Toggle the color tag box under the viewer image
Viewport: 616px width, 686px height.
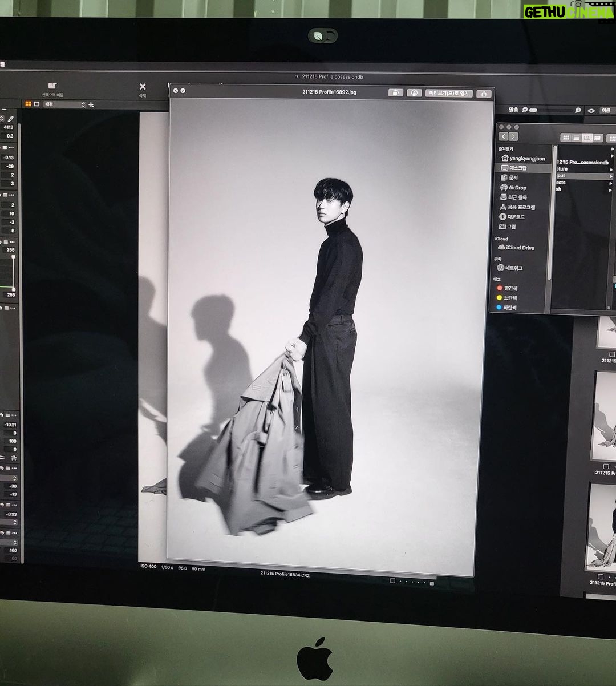pyautogui.click(x=392, y=580)
